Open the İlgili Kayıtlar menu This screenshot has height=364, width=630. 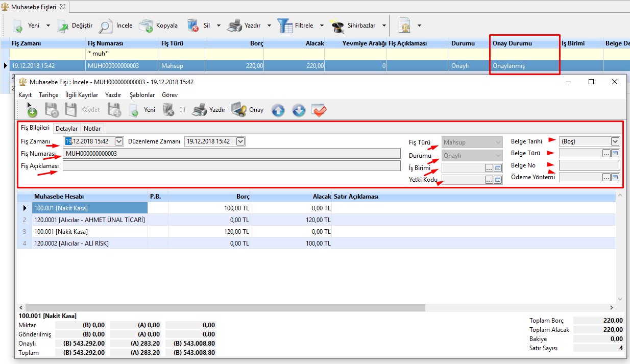pos(82,95)
